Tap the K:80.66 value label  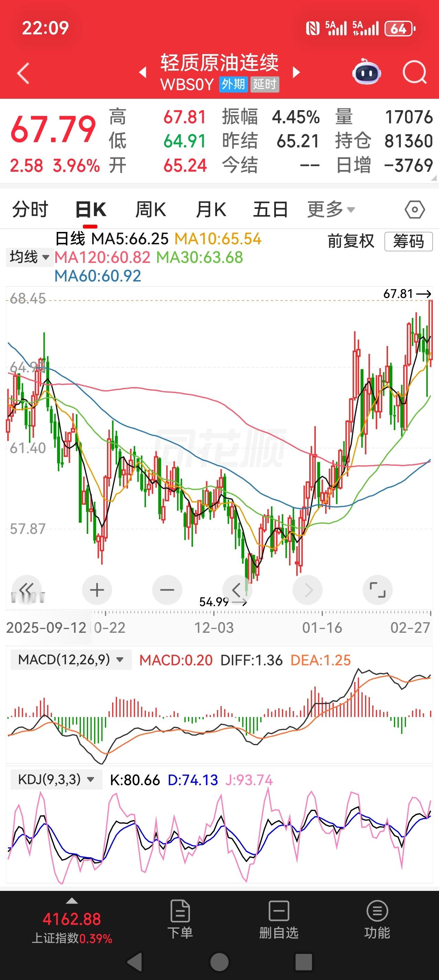(x=135, y=780)
